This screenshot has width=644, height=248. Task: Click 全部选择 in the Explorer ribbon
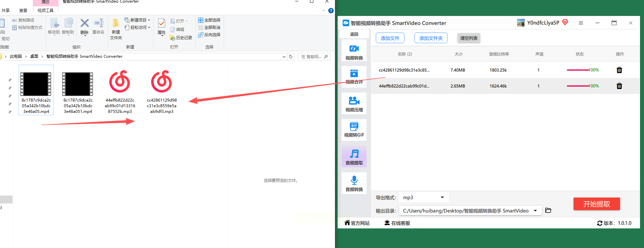(x=209, y=20)
